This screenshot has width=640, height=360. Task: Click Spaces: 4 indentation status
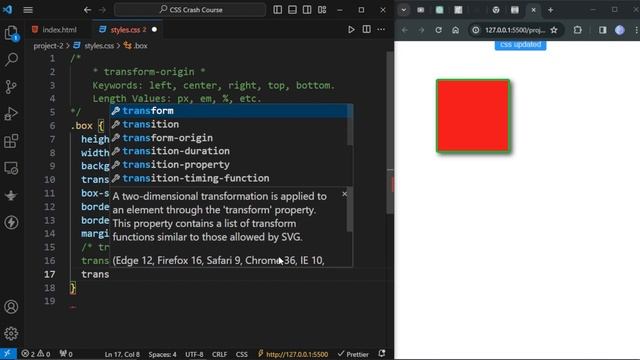pos(162,354)
